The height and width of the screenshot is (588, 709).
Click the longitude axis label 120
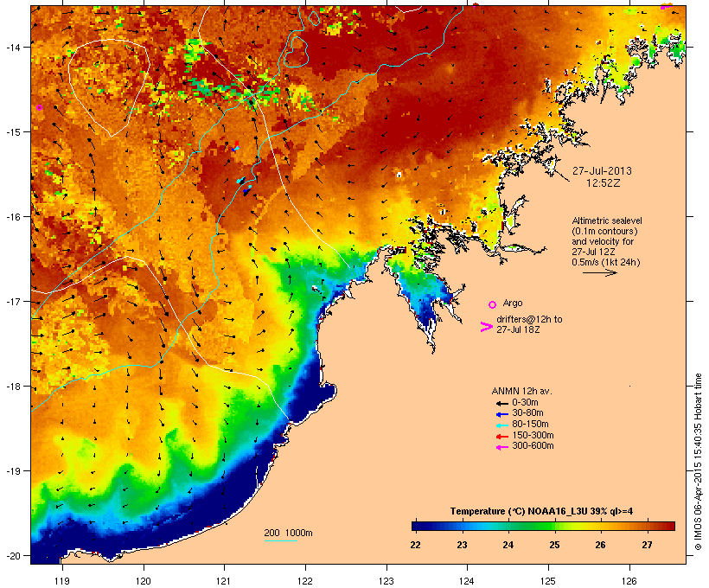click(x=144, y=581)
